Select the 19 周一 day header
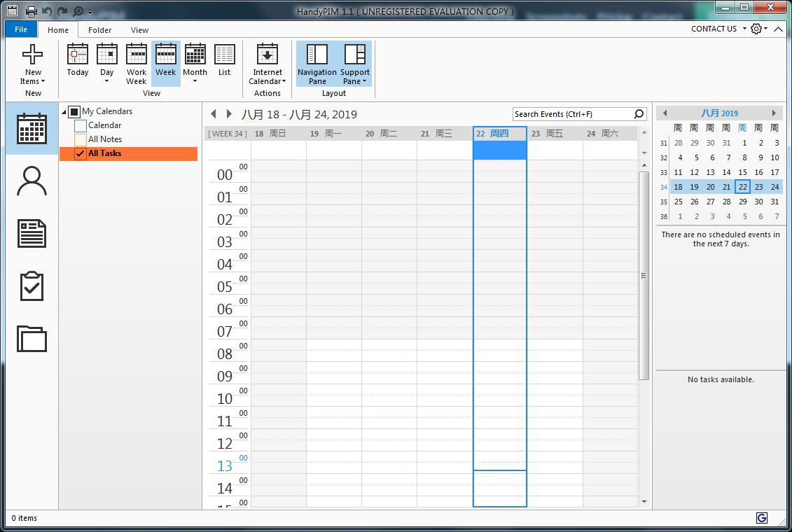Viewport: 792px width, 532px height. 334,134
